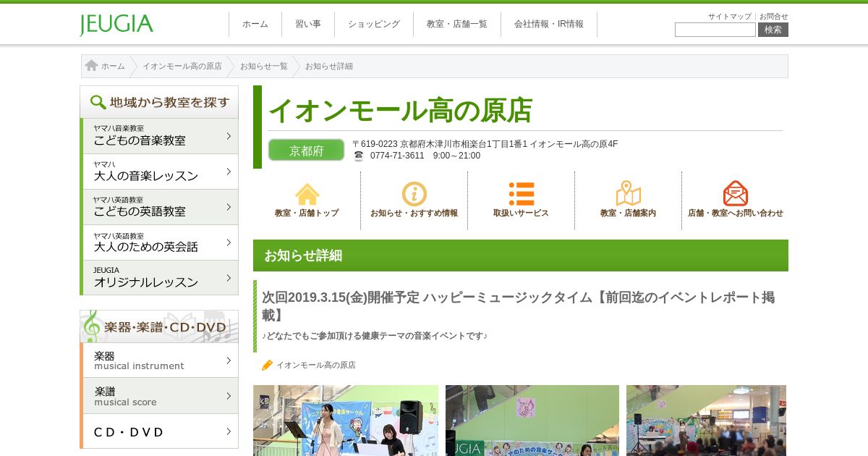Go to お知らせ一覧 breadcrumb link

[x=264, y=66]
